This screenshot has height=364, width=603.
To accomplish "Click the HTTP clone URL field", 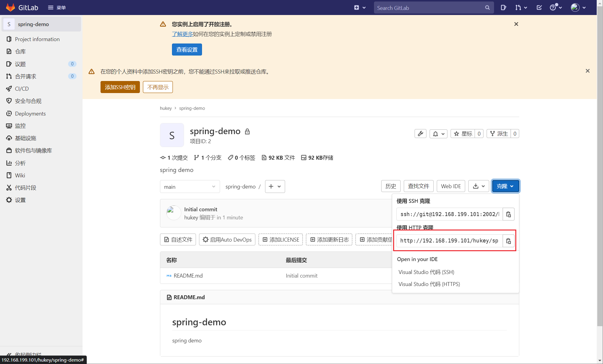I will coord(449,241).
